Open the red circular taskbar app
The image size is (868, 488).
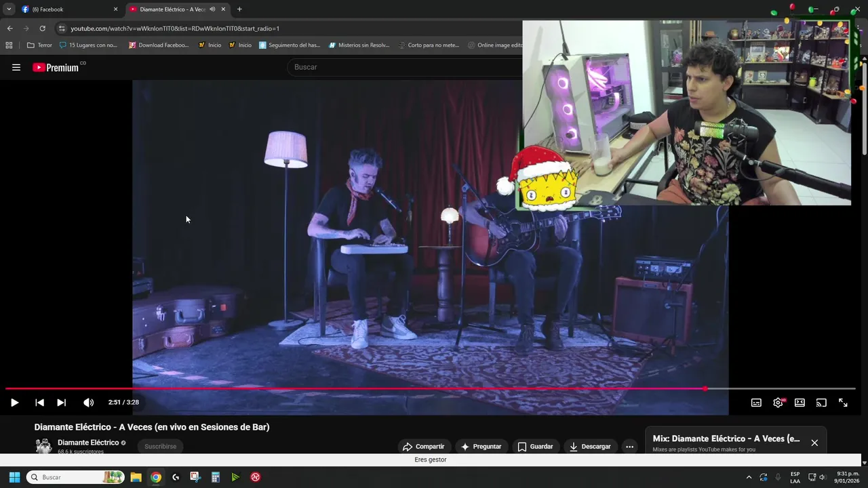point(256,477)
